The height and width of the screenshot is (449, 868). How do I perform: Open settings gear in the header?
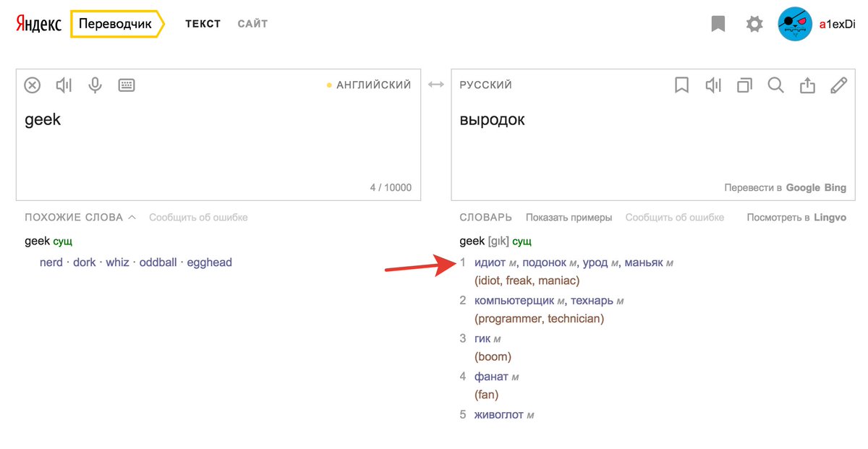[754, 24]
